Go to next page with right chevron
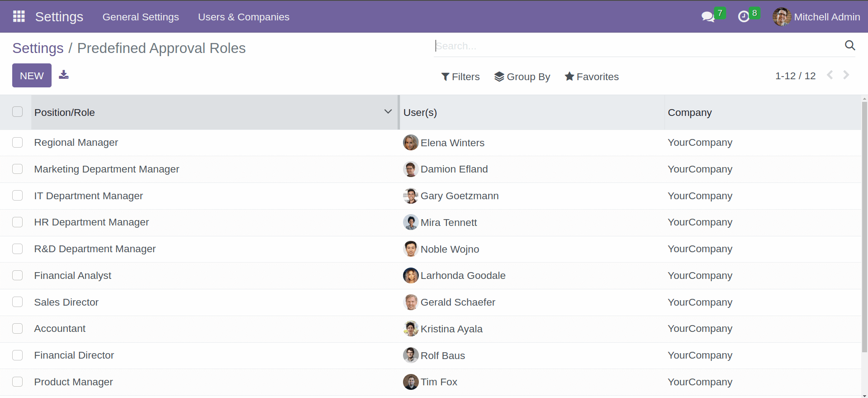 pyautogui.click(x=846, y=75)
